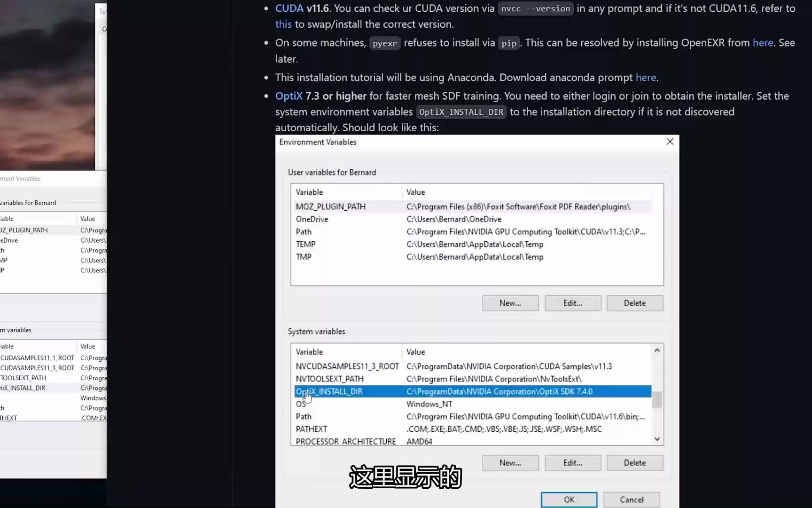Screen dimensions: 812x508
Task: Click the CUDA link at the top
Action: (x=289, y=8)
